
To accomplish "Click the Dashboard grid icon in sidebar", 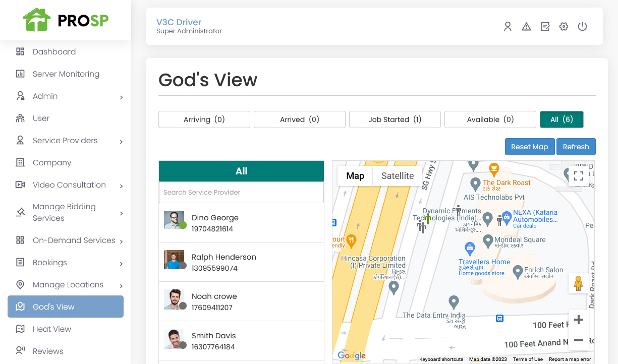I will pos(20,51).
